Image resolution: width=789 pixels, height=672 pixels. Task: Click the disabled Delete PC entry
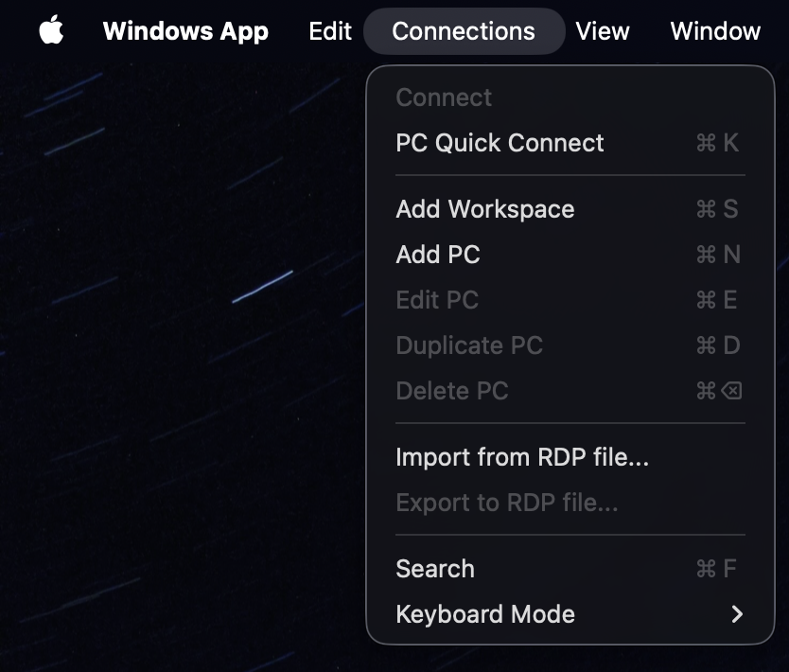click(x=570, y=391)
